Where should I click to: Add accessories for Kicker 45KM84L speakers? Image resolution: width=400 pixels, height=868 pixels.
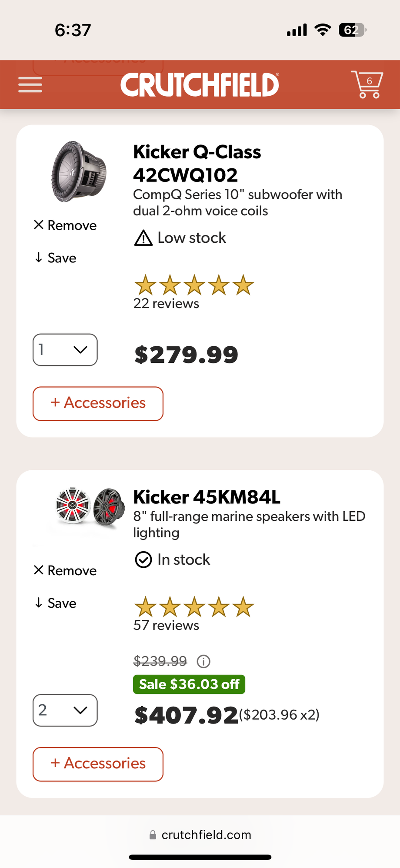click(98, 764)
